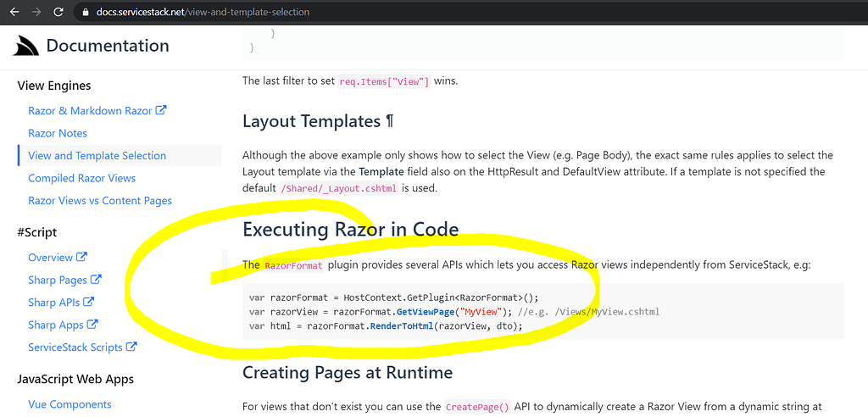Click the CreatePage() inline code

click(478, 407)
